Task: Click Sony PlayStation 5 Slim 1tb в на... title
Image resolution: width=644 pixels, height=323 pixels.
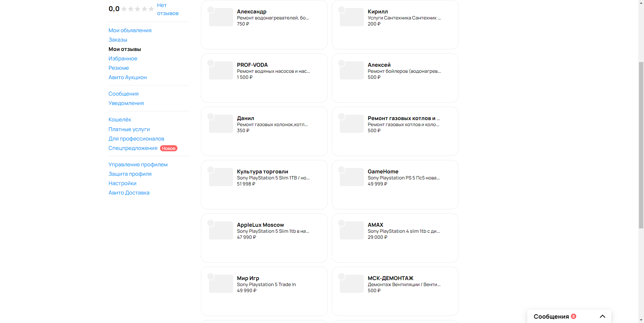Action: 273,231
